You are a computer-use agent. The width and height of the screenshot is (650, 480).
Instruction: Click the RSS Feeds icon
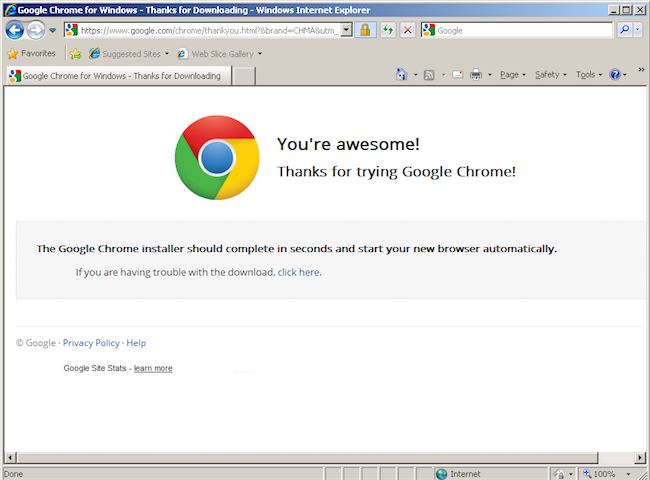429,75
